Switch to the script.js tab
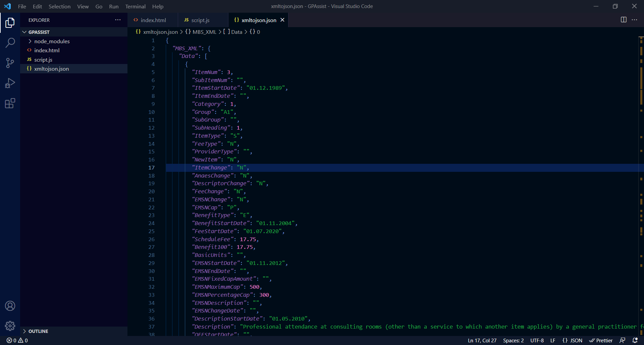Screen dimensions: 644x345 (203, 20)
